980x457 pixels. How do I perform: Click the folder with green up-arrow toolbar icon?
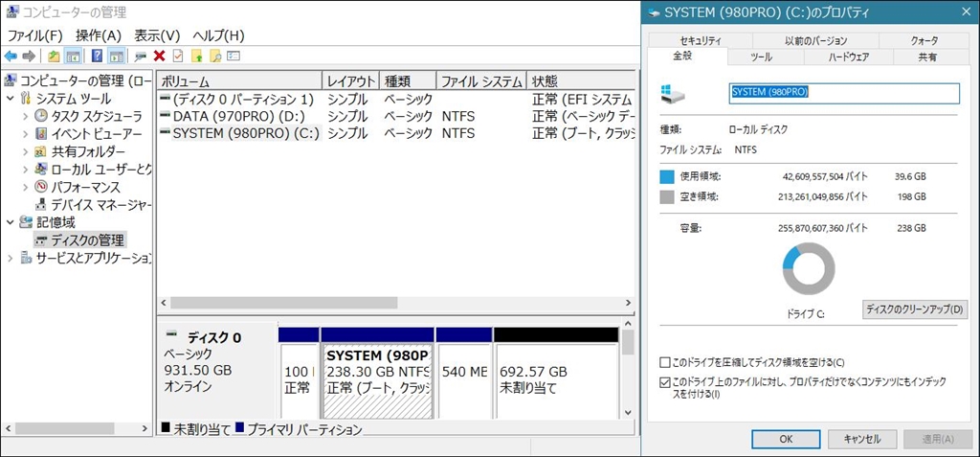(197, 57)
